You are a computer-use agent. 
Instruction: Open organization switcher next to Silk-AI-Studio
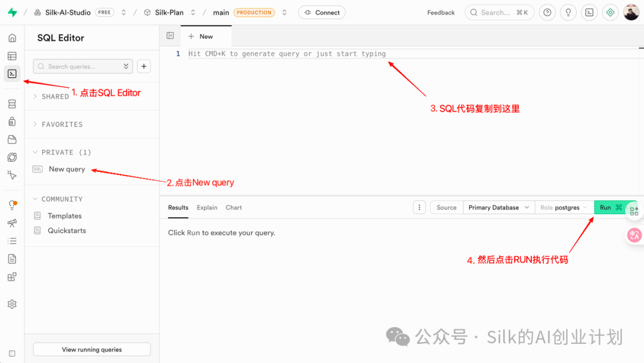123,13
